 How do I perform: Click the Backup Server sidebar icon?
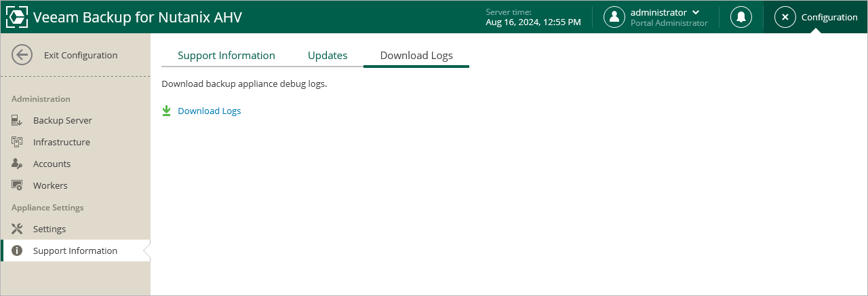click(x=18, y=120)
